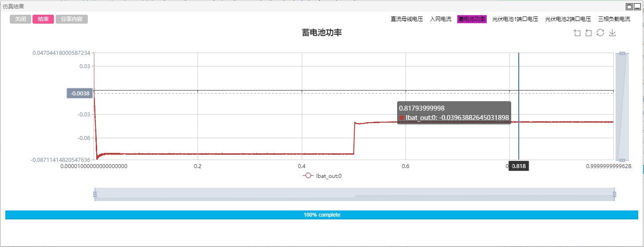The width and height of the screenshot is (644, 247).
Task: Click the pink 结束 button
Action: [43, 19]
